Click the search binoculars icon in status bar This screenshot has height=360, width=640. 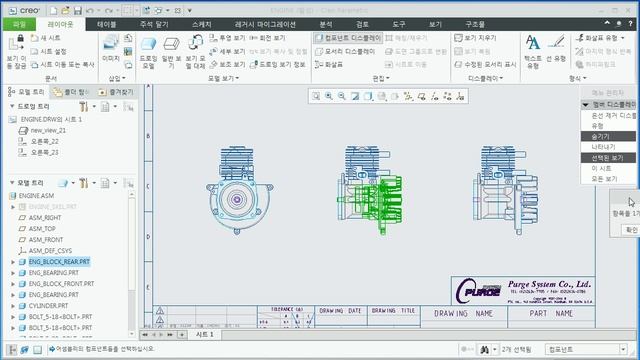coord(484,349)
